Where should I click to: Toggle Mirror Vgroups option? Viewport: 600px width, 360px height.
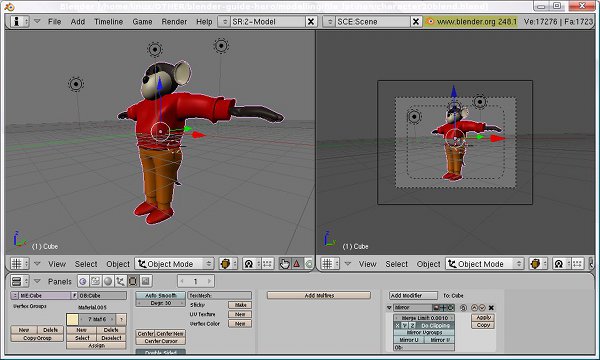[424, 333]
